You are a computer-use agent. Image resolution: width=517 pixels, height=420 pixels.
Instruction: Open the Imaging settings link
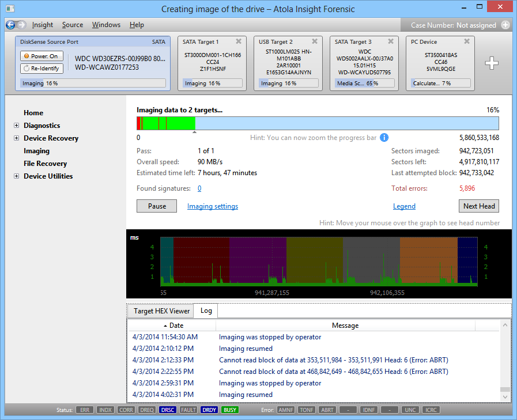coord(213,206)
